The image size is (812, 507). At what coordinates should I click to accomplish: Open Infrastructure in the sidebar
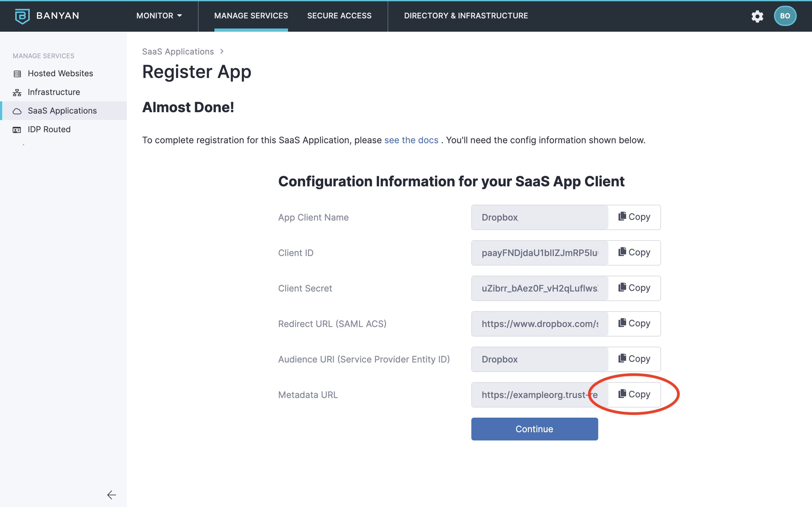(x=54, y=92)
